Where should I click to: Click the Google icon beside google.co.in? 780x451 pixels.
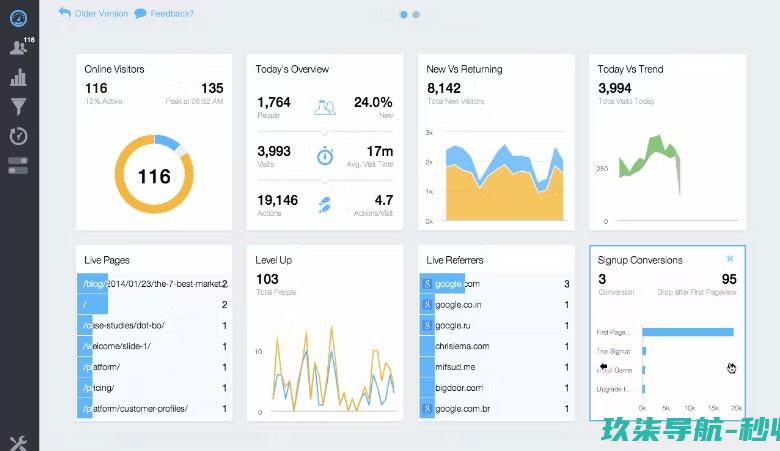427,304
